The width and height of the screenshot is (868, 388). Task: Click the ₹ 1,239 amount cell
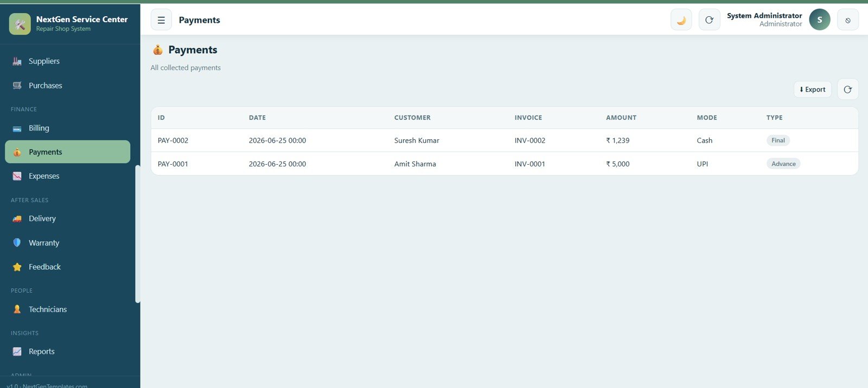tap(618, 140)
